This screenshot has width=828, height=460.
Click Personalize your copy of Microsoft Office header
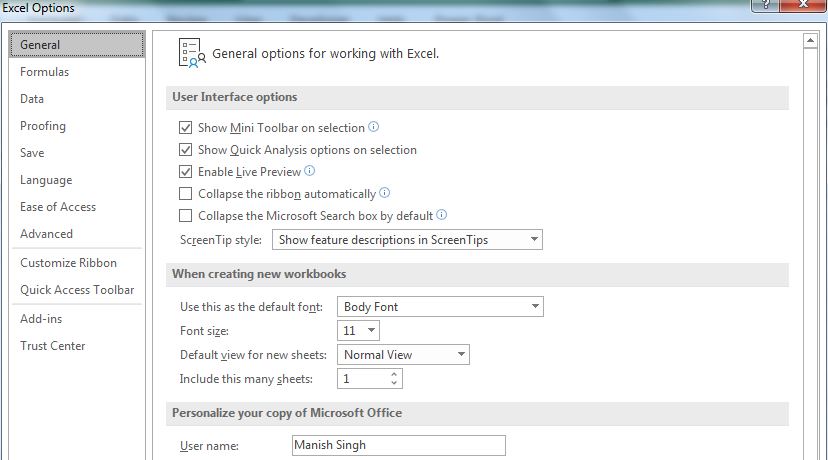pyautogui.click(x=477, y=413)
